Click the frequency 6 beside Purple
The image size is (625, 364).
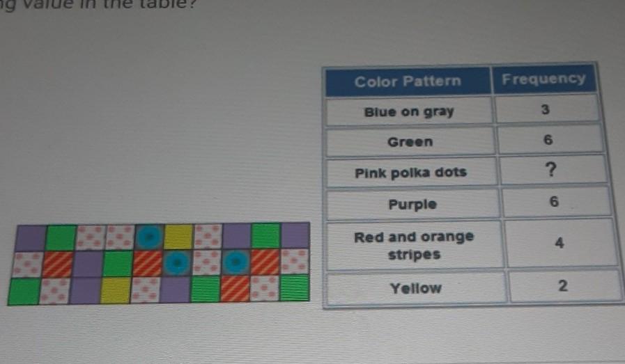click(556, 201)
